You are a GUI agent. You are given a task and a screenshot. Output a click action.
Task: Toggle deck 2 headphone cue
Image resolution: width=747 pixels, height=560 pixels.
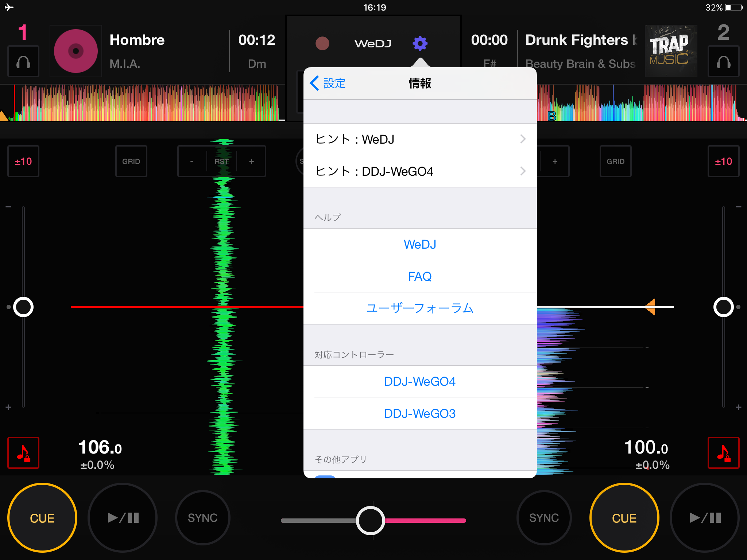click(x=723, y=62)
